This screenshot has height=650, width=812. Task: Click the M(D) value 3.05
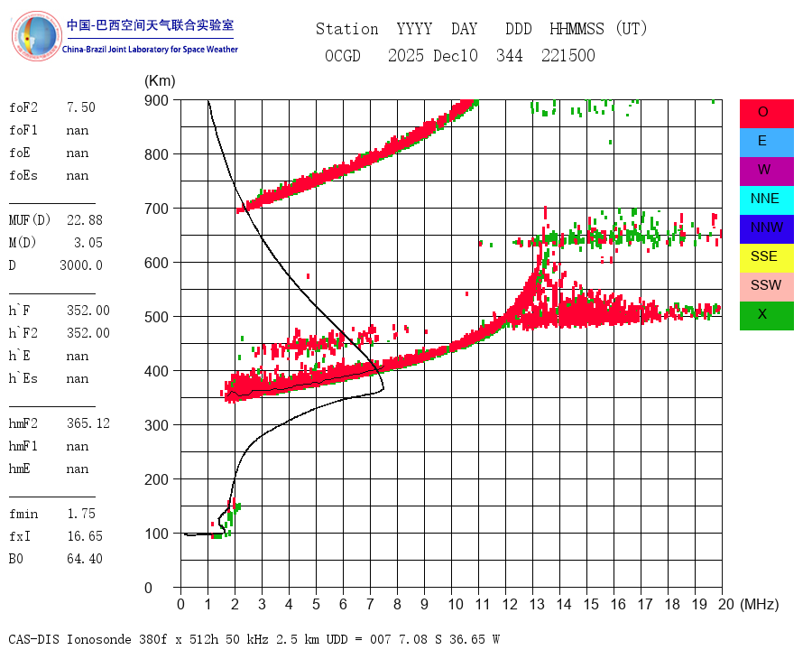click(88, 243)
